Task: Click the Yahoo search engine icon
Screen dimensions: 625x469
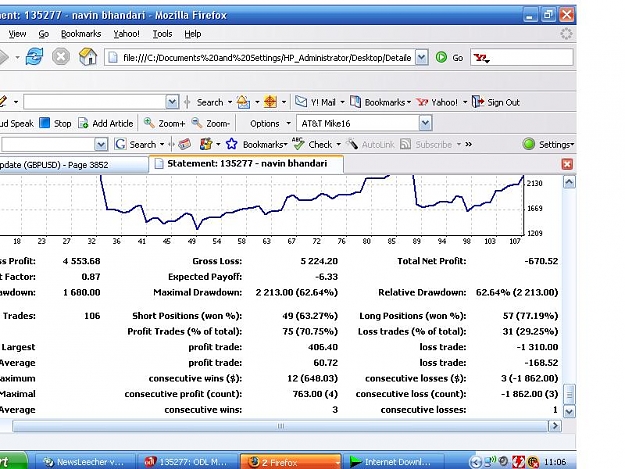Action: pos(481,58)
